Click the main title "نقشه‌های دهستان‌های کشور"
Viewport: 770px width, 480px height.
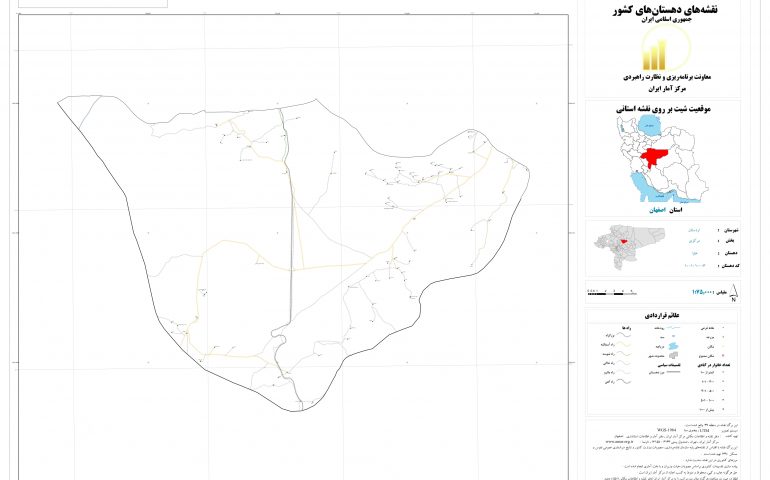click(664, 10)
